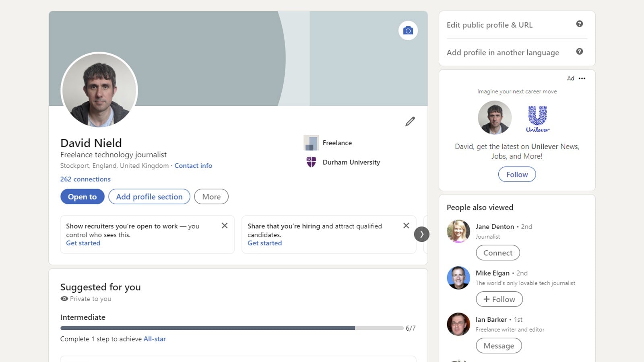Image resolution: width=644 pixels, height=362 pixels.
Task: Click the Freelance company logo beside the name
Action: (x=311, y=143)
